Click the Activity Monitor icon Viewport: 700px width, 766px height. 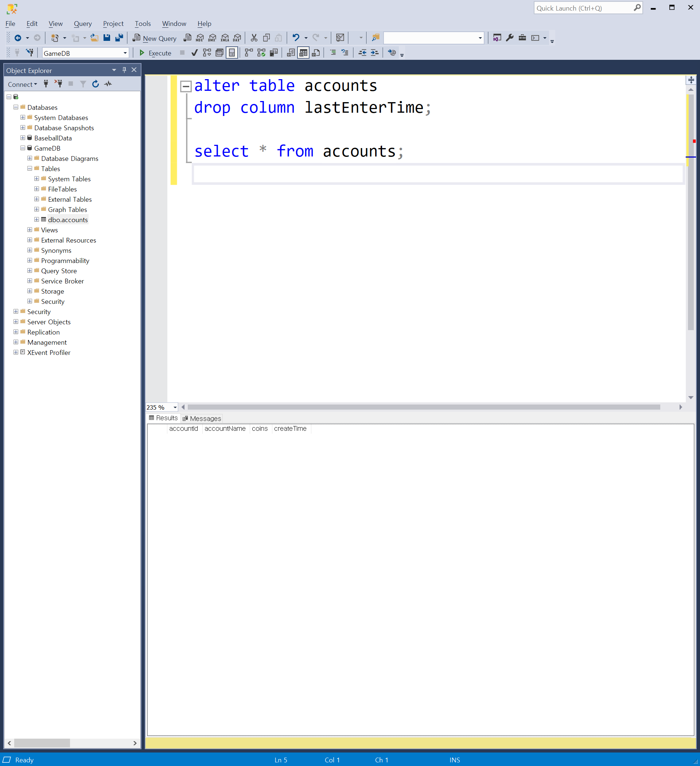pos(340,38)
